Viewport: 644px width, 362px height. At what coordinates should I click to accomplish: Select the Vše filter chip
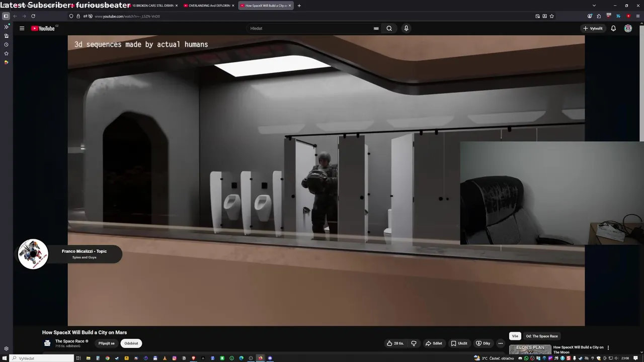coord(515,336)
